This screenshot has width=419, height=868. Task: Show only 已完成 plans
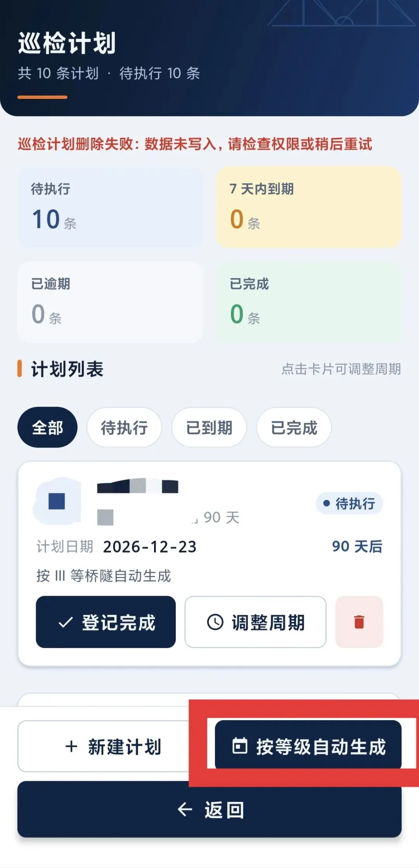click(x=294, y=427)
